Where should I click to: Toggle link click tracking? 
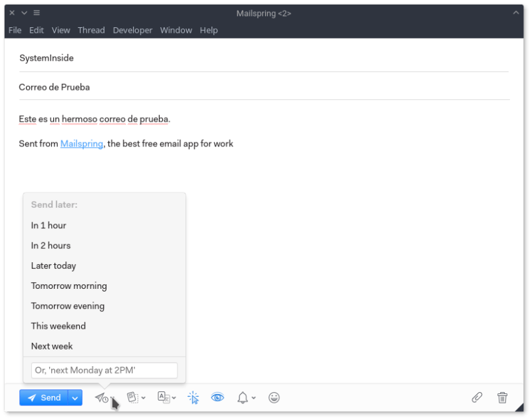pos(193,397)
